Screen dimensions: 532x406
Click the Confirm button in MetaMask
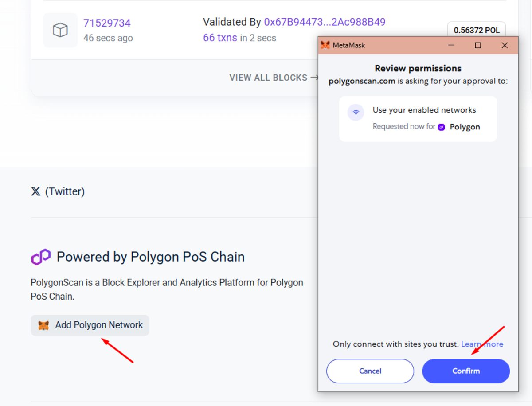[x=466, y=371]
